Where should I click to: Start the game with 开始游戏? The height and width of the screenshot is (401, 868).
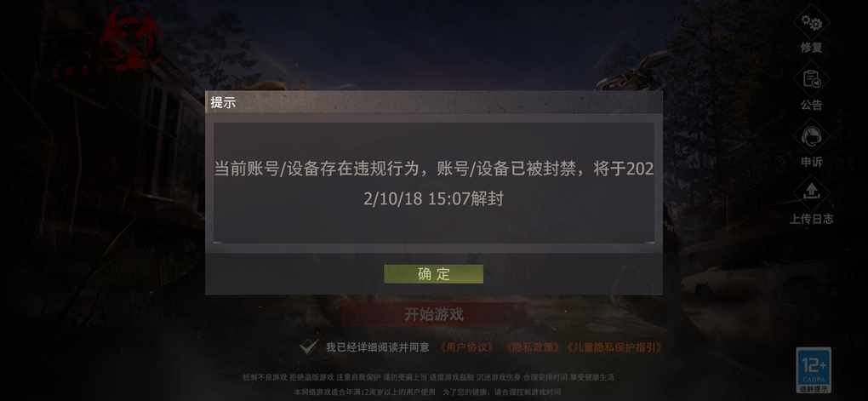point(433,315)
